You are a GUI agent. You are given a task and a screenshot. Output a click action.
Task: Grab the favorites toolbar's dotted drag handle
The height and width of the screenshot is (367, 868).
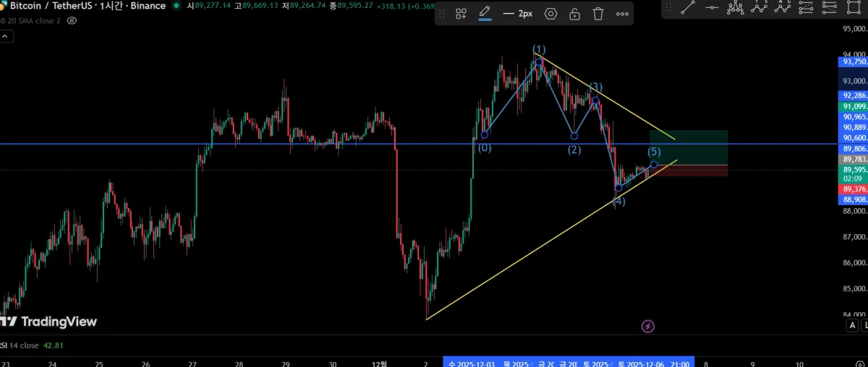pyautogui.click(x=668, y=8)
